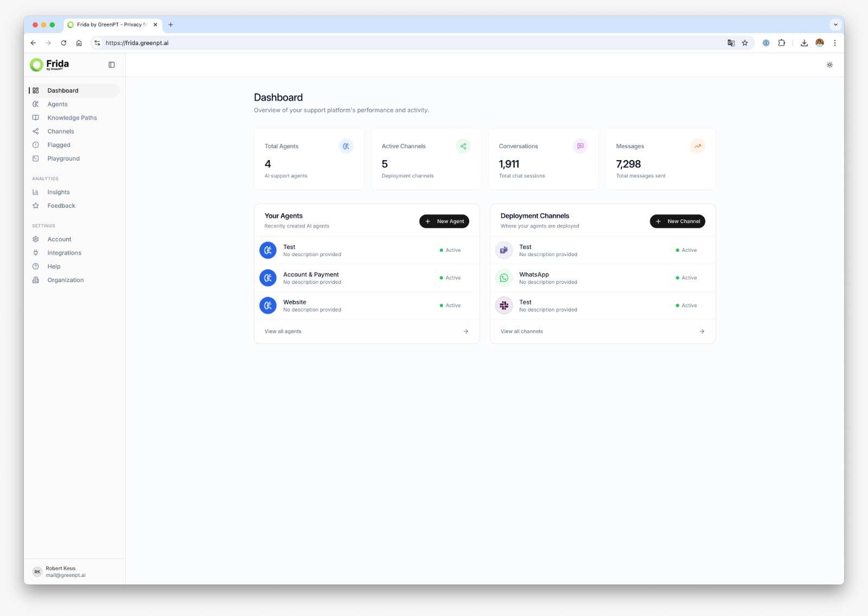
Task: Open Knowledge Paths in the sidebar
Action: (72, 118)
